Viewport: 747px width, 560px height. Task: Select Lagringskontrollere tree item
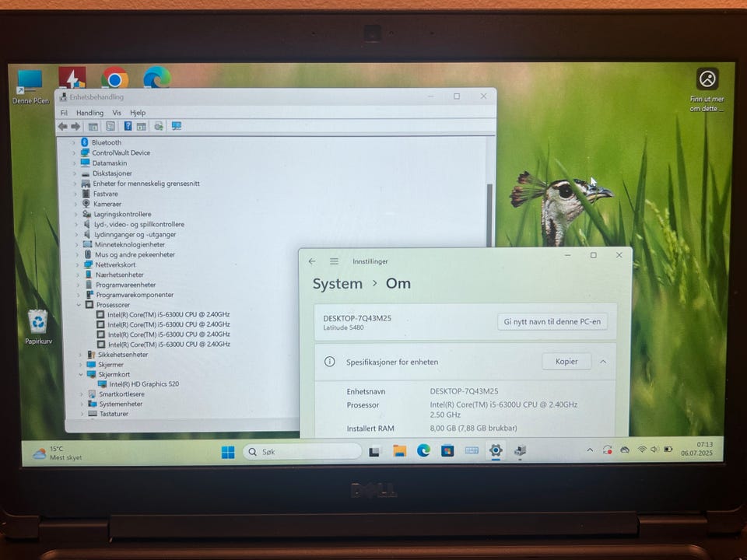click(x=122, y=215)
